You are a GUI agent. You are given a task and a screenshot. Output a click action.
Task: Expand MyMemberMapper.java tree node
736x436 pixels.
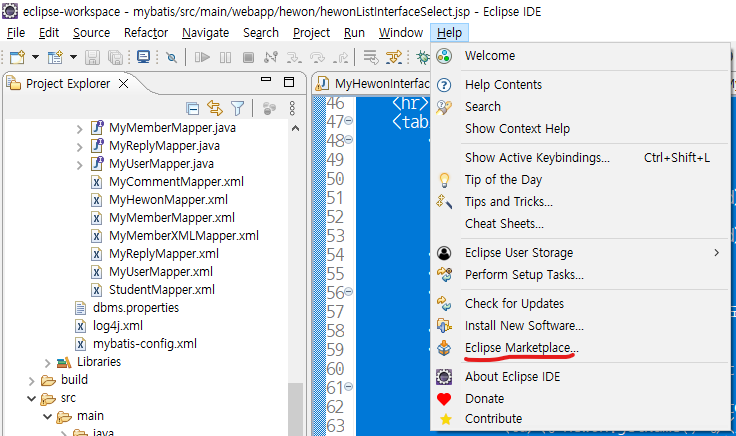pyautogui.click(x=79, y=129)
